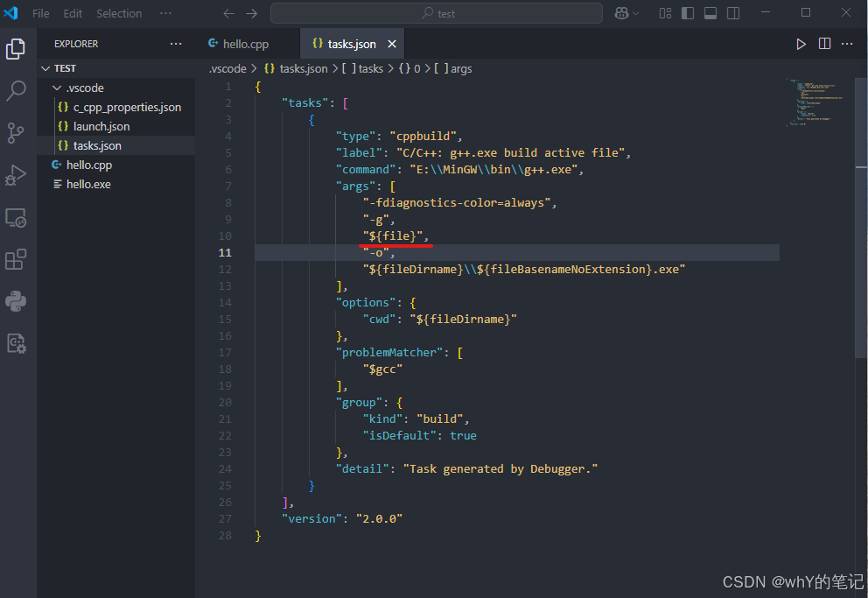Viewport: 868px width, 598px height.
Task: Click .vscode in the breadcrumb
Action: point(227,68)
